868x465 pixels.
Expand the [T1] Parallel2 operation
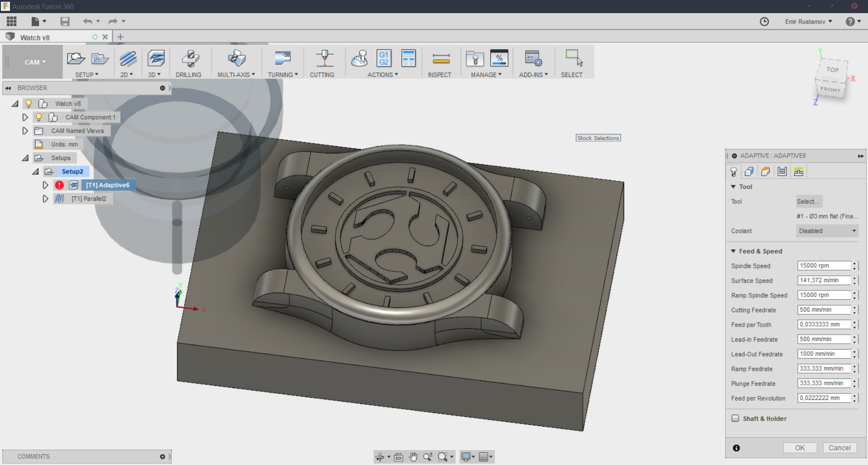[45, 199]
